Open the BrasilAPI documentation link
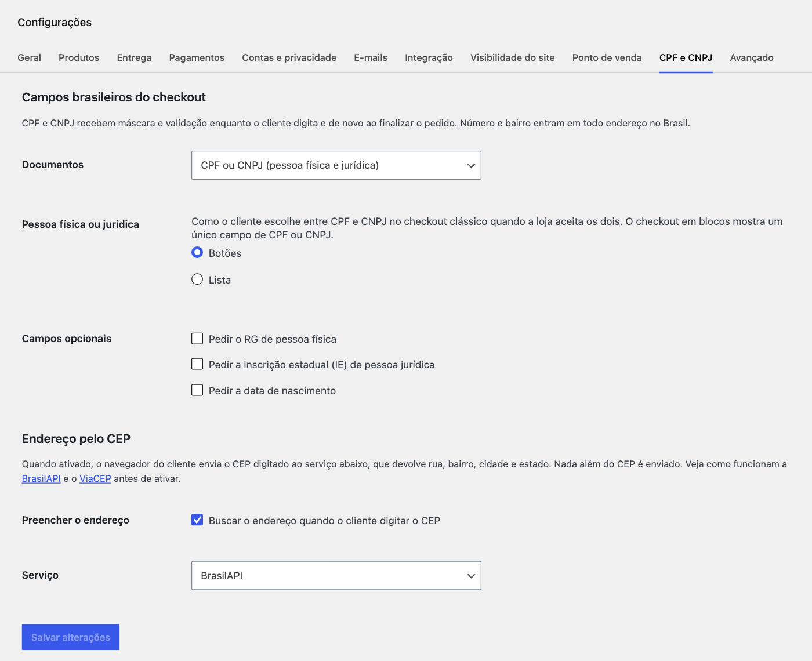 [41, 478]
